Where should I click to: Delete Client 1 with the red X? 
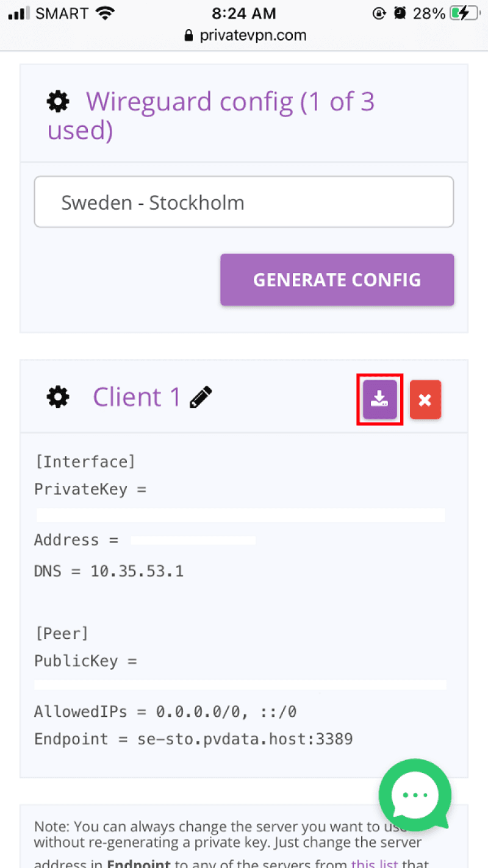click(x=425, y=400)
